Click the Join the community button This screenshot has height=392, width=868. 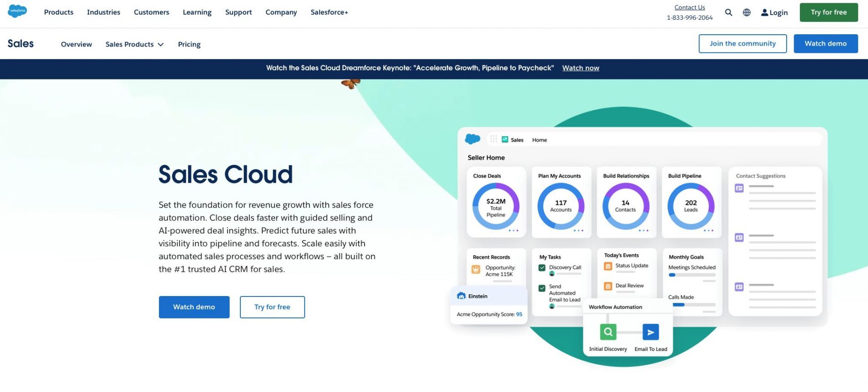coord(742,44)
